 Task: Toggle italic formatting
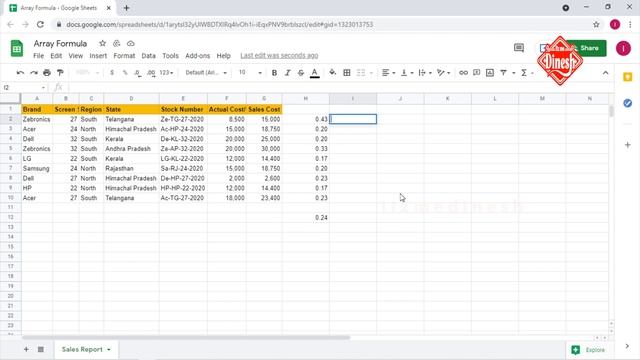point(287,73)
